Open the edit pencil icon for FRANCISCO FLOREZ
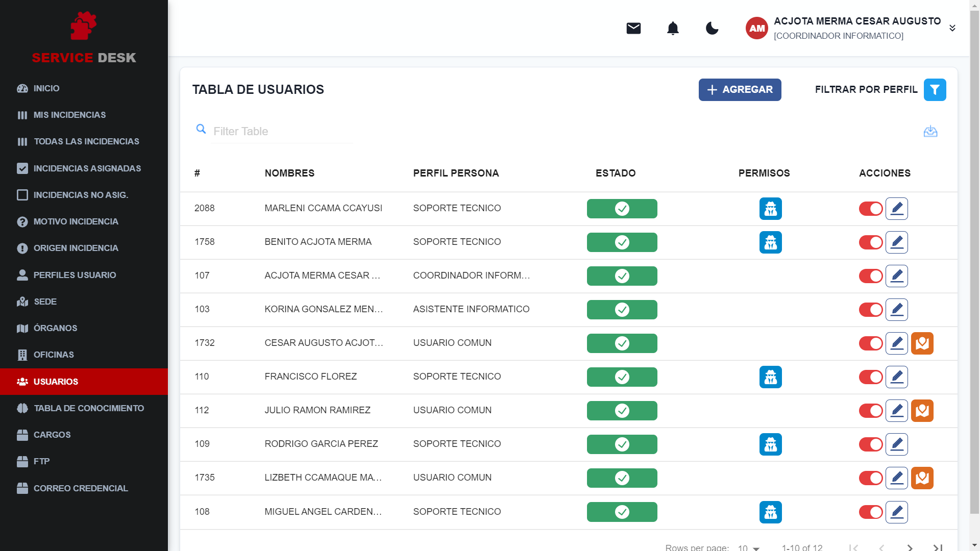 click(x=897, y=377)
